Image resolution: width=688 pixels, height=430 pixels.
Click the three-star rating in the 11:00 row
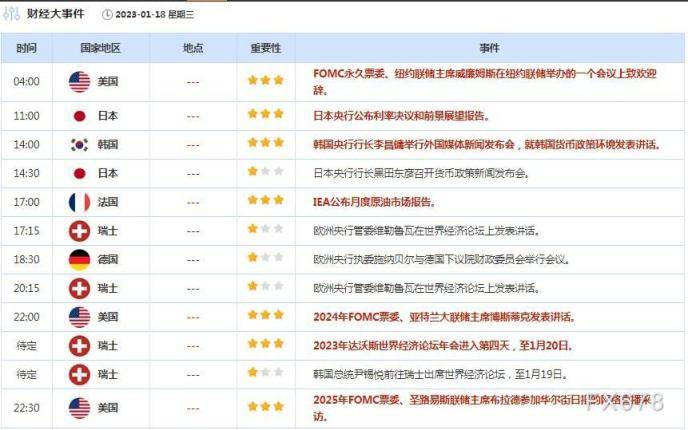coord(265,114)
